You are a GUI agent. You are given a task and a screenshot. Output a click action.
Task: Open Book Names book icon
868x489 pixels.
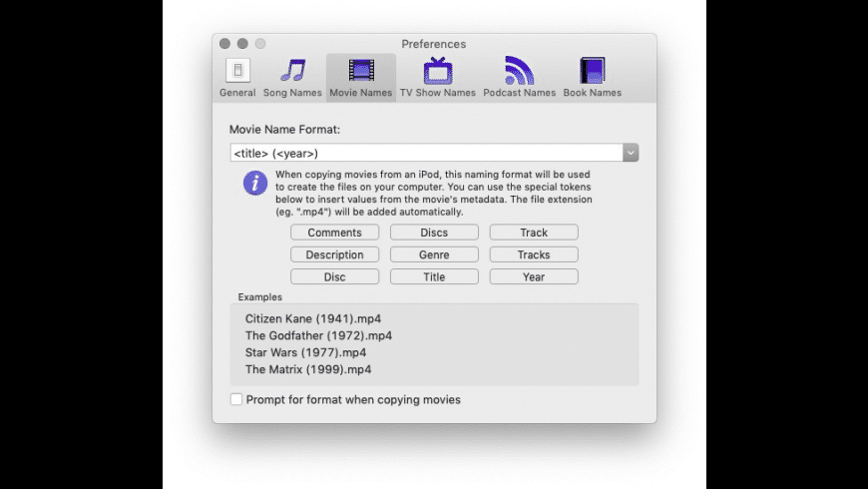[592, 70]
